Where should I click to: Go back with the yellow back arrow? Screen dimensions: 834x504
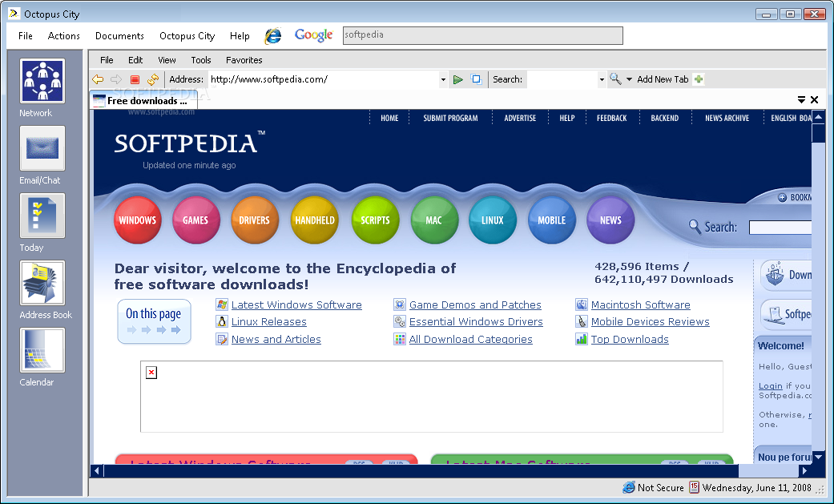[98, 79]
